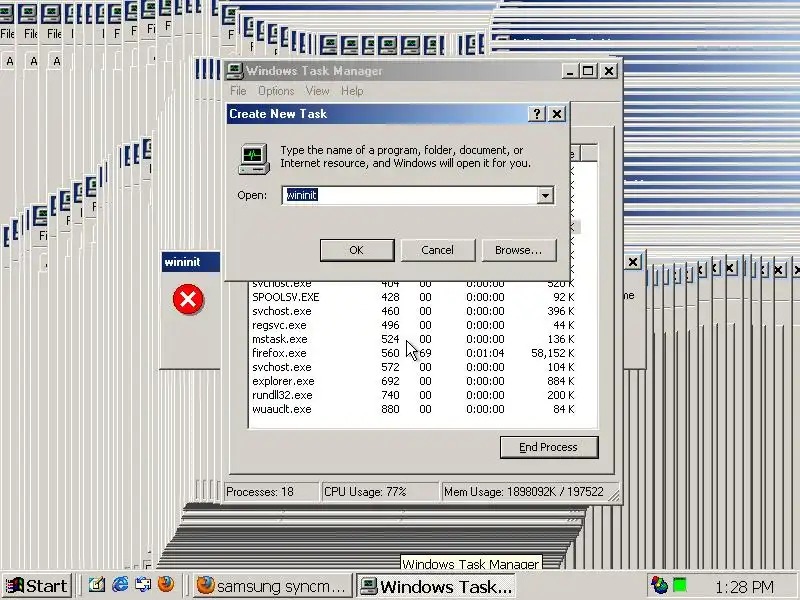The height and width of the screenshot is (600, 800).
Task: Switch to samsung syncm... Firefox taskbar button
Action: [273, 586]
